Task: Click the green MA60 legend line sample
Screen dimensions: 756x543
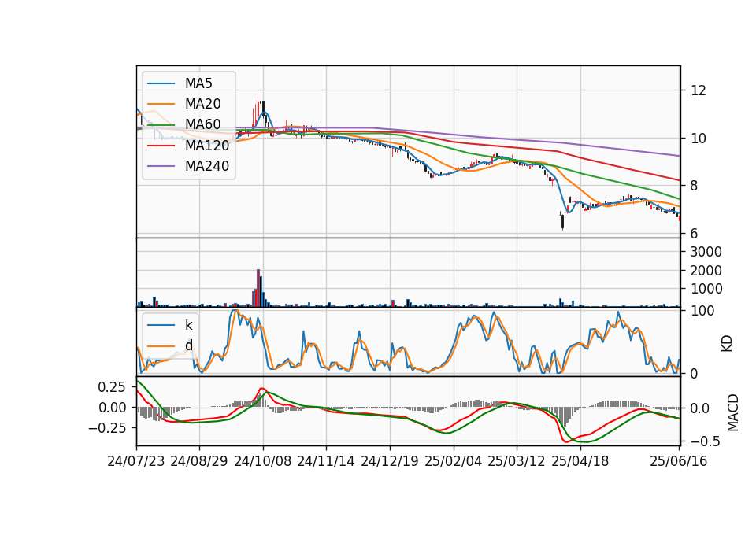Action: [161, 124]
